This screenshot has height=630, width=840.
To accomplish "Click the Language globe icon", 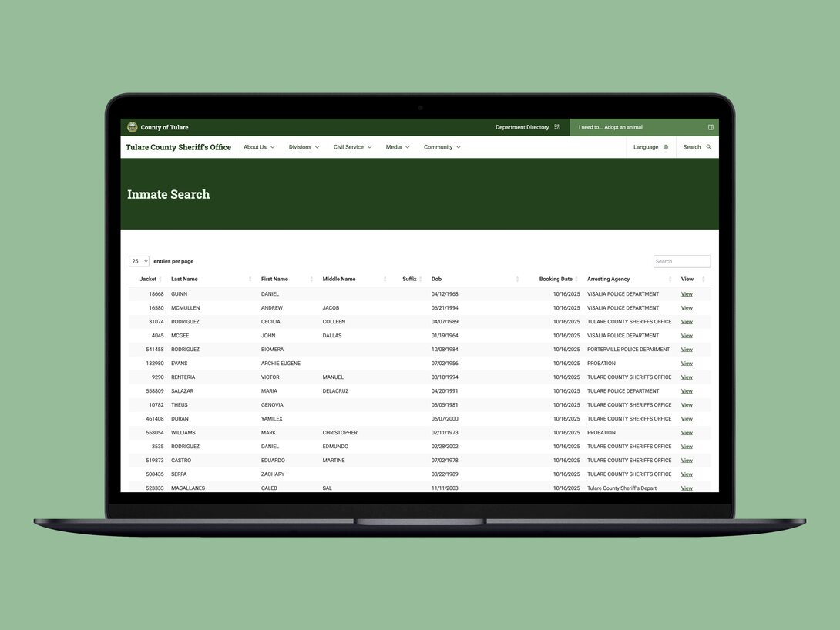I will pyautogui.click(x=666, y=147).
